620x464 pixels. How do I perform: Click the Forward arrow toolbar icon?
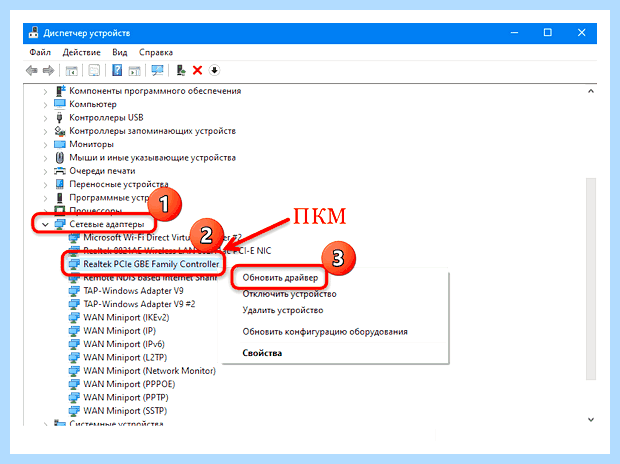tap(48, 70)
